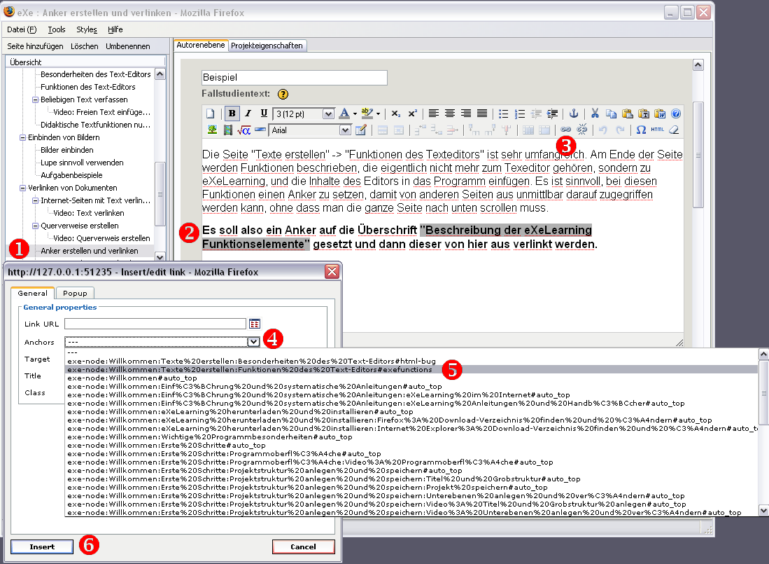Viewport: 769px width, 564px height.
Task: Close the Insert/edit link dialog
Action: 332,271
